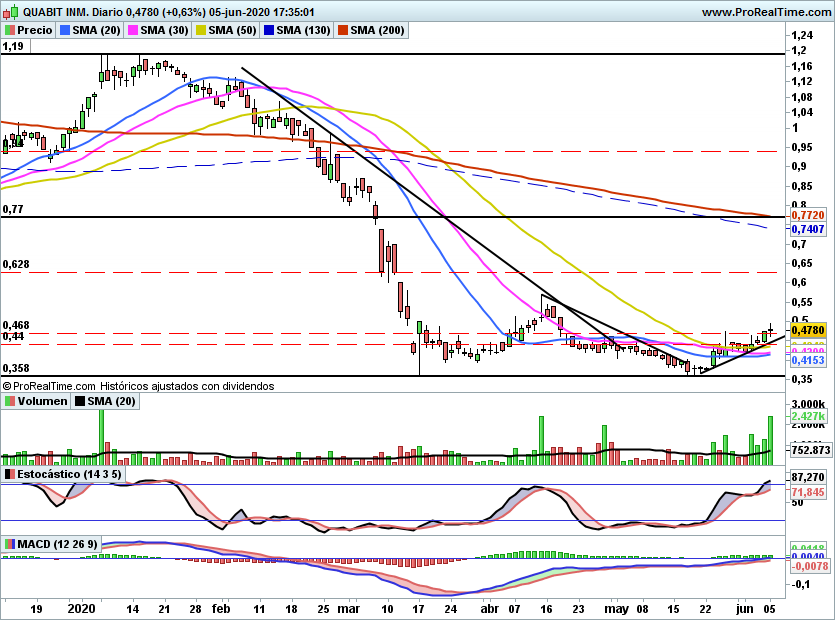Open the MACD (12 26 9) indicator label

click(58, 544)
